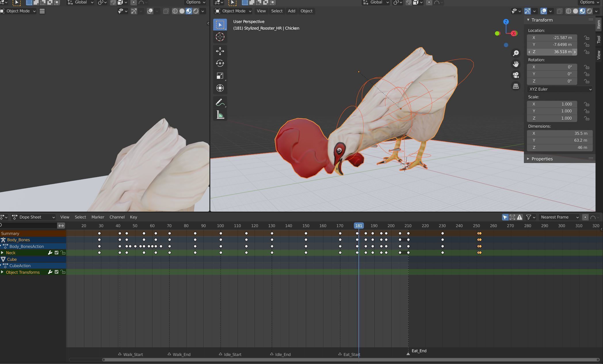Uncheck the Object Transforms mute checkbox
Screen dimensions: 603x364
pos(56,272)
